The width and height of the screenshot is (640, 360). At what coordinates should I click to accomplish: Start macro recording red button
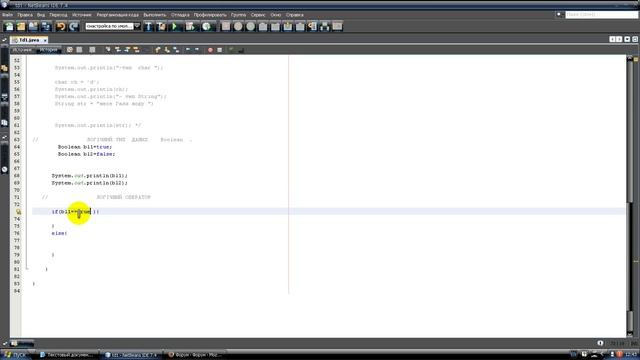point(210,50)
